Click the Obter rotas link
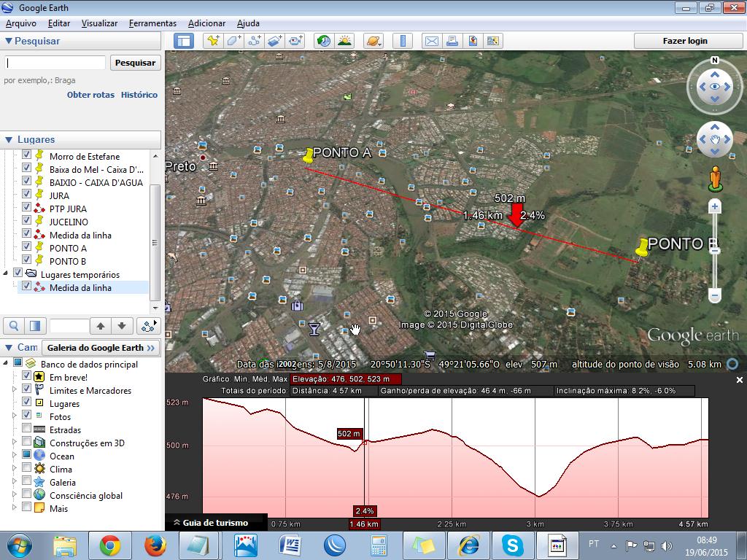 coord(90,95)
